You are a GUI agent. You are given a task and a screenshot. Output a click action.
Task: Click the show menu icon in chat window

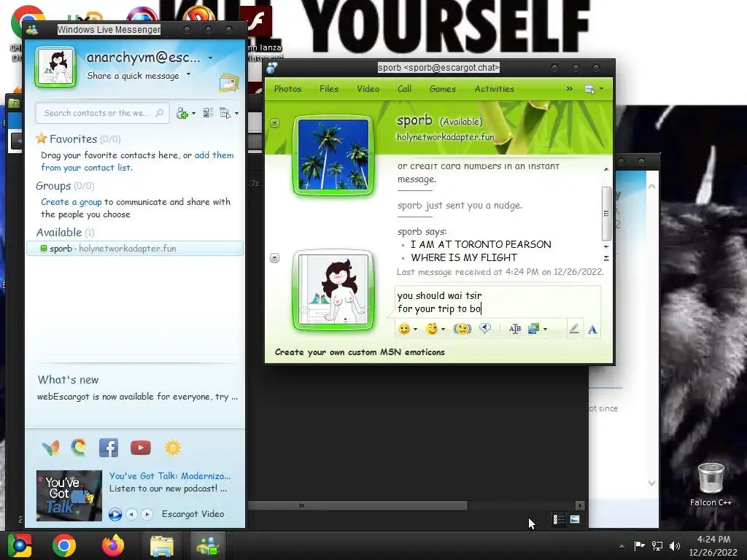tap(589, 89)
